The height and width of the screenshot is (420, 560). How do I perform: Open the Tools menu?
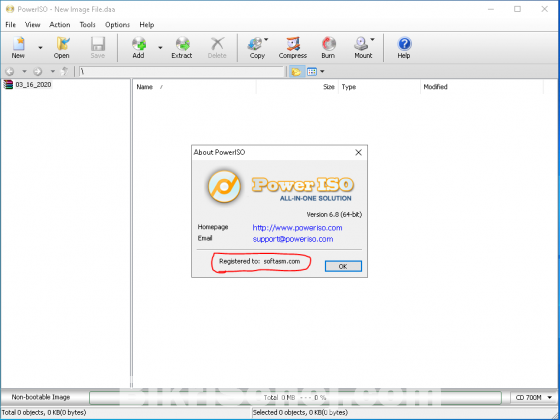tap(88, 25)
